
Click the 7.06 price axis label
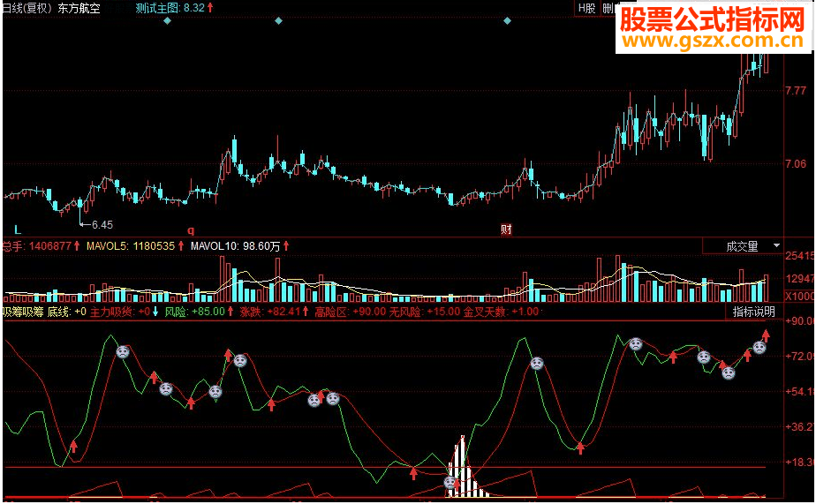(x=796, y=164)
